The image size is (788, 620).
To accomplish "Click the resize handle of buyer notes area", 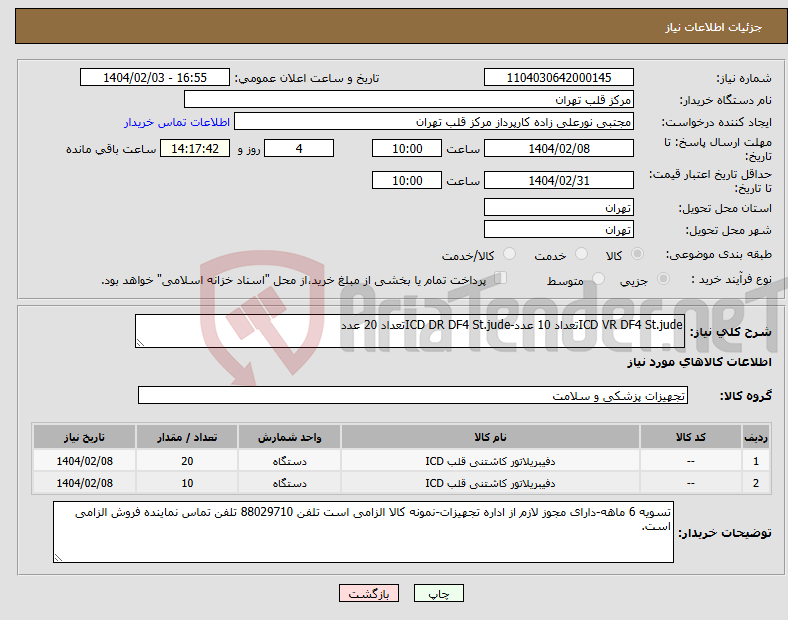I will pos(58,558).
